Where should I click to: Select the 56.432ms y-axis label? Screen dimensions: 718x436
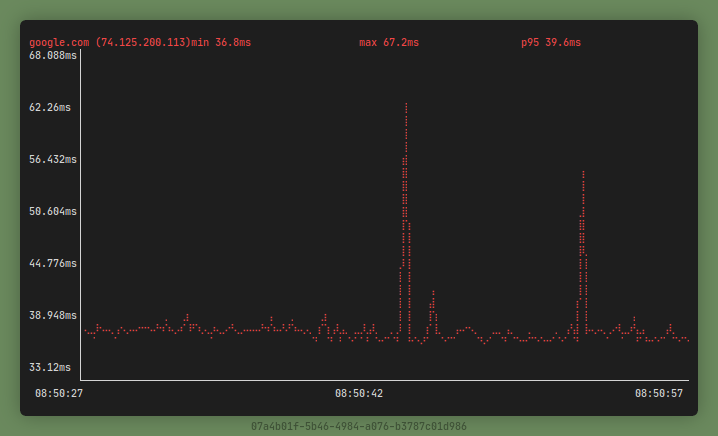[x=53, y=160]
